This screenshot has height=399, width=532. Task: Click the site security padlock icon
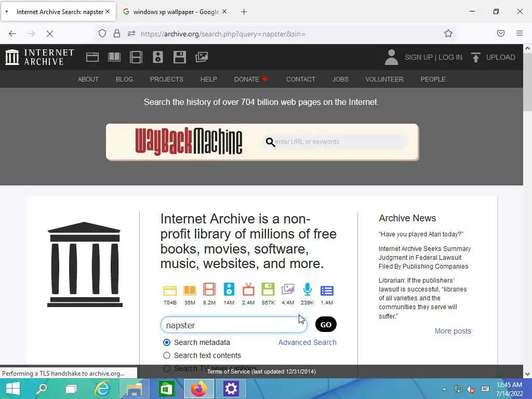[117, 33]
